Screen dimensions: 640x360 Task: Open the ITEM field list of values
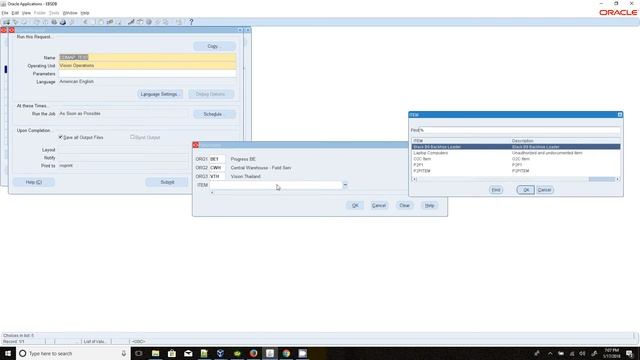click(x=345, y=185)
